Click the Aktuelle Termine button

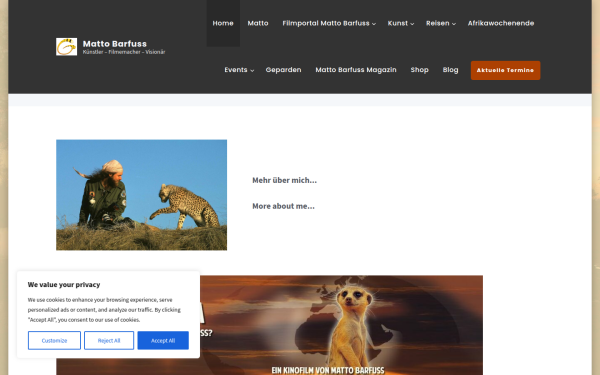tap(505, 70)
